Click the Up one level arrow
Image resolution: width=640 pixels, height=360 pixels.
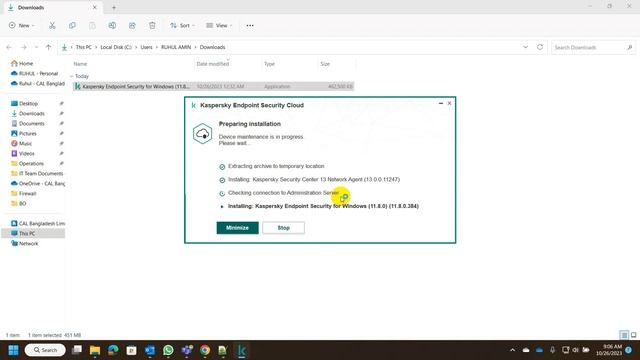49,47
